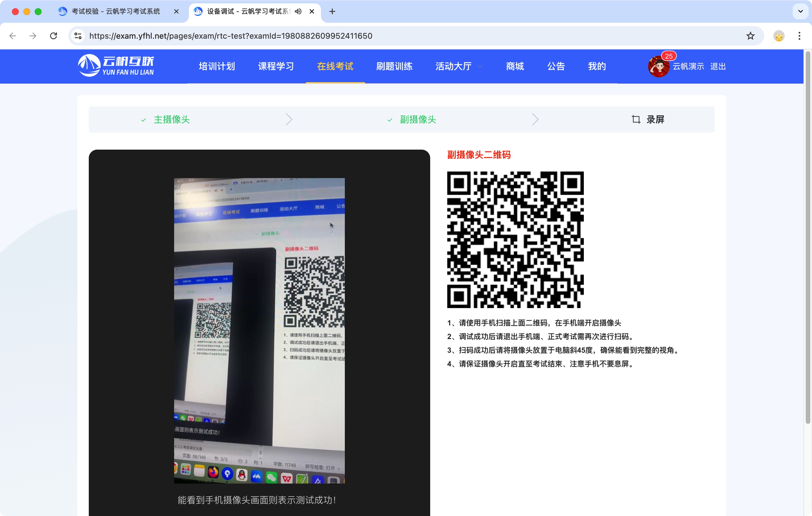Select the 录屏 step
This screenshot has height=516, width=812.
click(655, 119)
